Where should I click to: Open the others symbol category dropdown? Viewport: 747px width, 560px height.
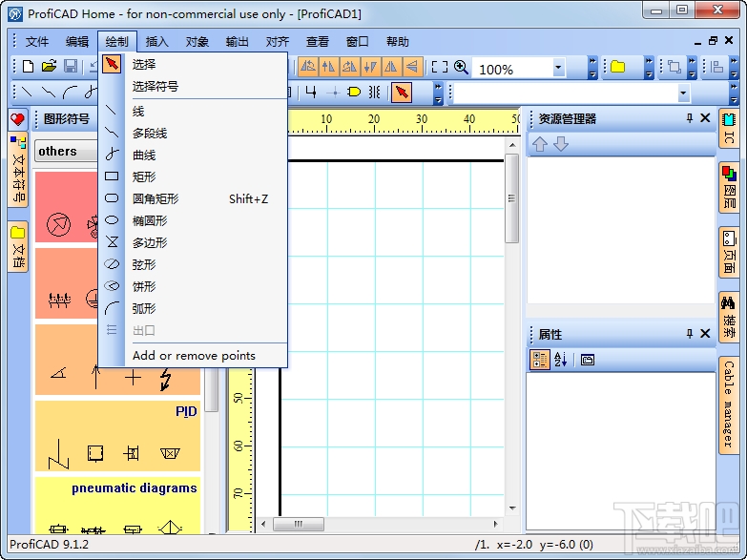[67, 152]
